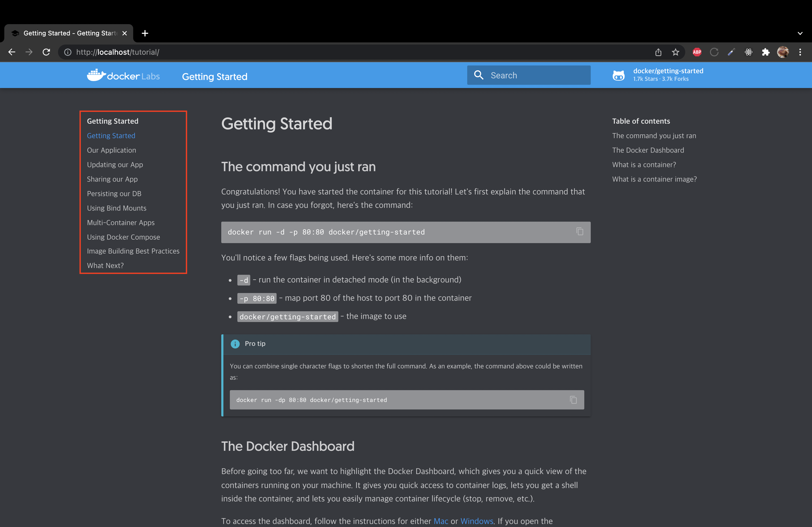Image resolution: width=812 pixels, height=527 pixels.
Task: Open Chrome's three-dot menu
Action: pyautogui.click(x=800, y=52)
